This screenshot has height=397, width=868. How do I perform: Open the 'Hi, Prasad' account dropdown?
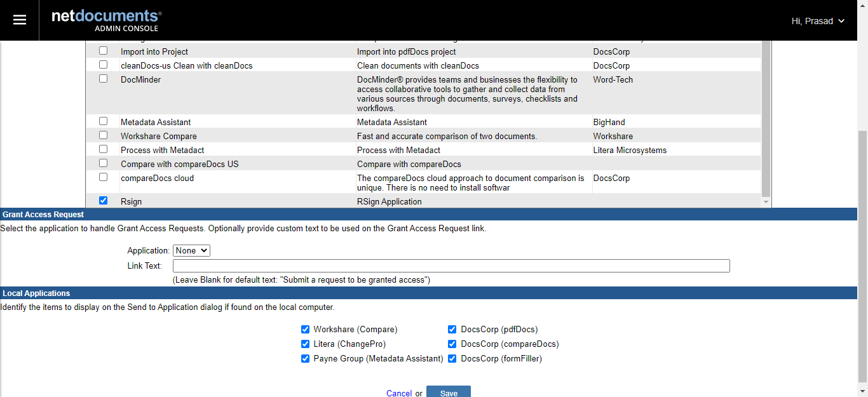tap(817, 20)
